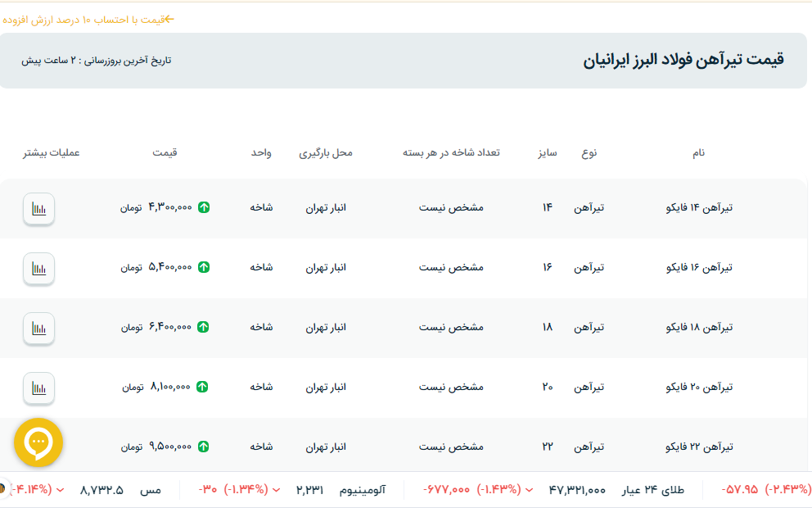812x508 pixels.
Task: Click the chart button in the تیرآهن ۱۶ row
Action: pyautogui.click(x=38, y=268)
